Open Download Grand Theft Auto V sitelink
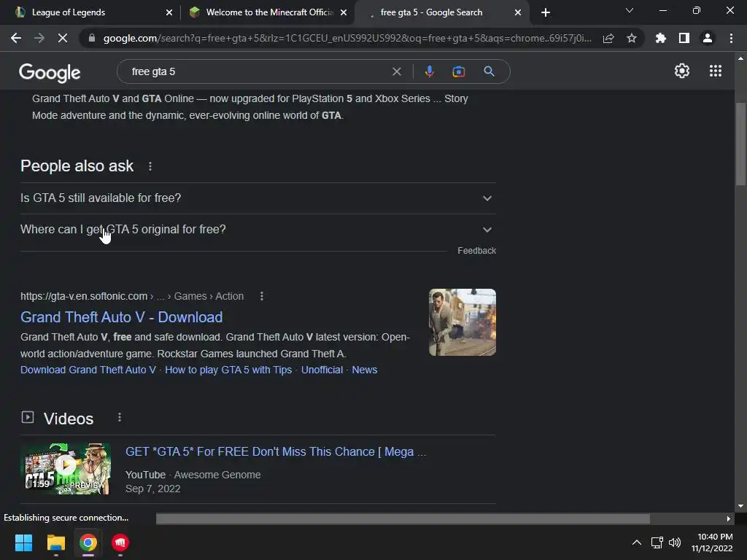Image resolution: width=747 pixels, height=560 pixels. click(x=88, y=370)
